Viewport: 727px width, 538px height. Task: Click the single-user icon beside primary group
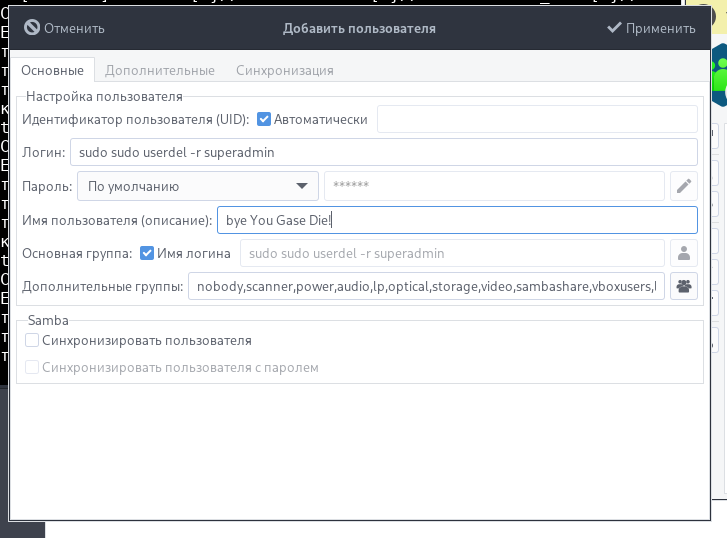[x=684, y=254]
